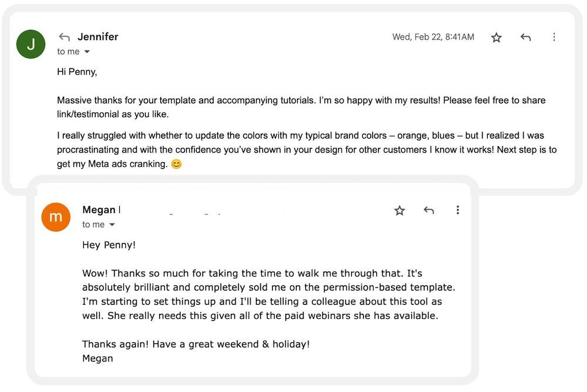The image size is (587, 392).
Task: Click Megan's signature at the email bottom
Action: click(x=97, y=358)
